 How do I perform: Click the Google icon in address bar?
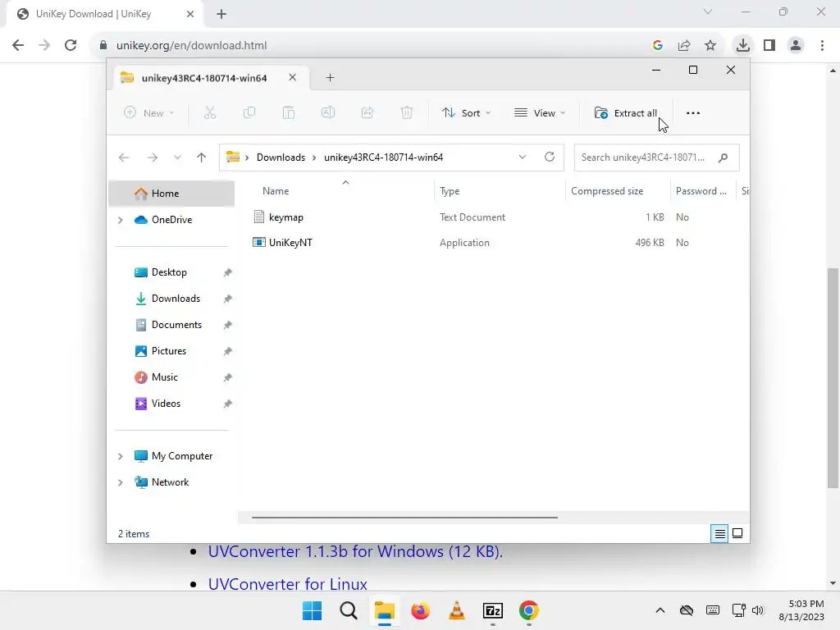click(658, 45)
